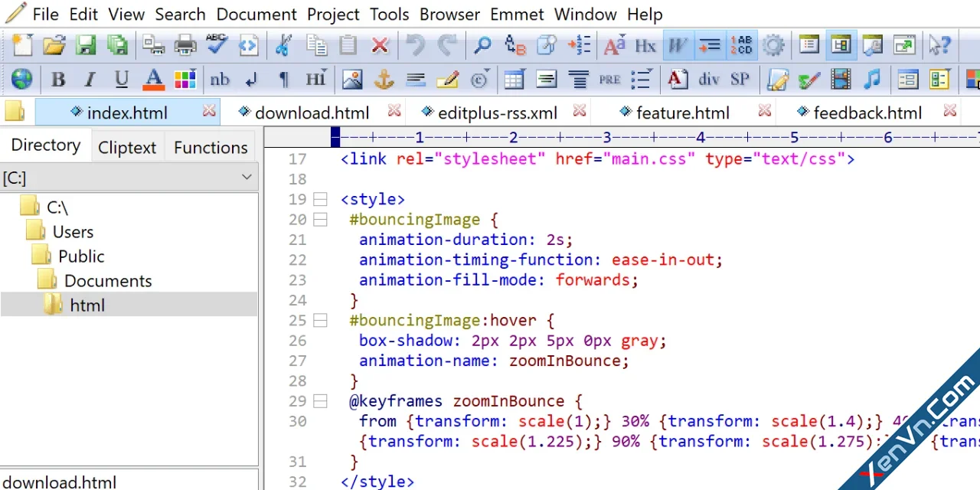Switch to the download.html tab
The image size is (980, 490).
pyautogui.click(x=312, y=113)
